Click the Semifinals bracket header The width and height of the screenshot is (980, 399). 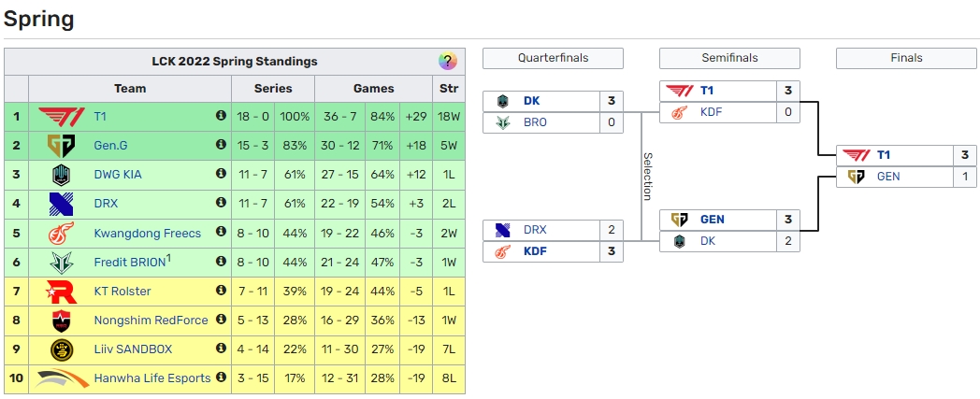(x=729, y=58)
